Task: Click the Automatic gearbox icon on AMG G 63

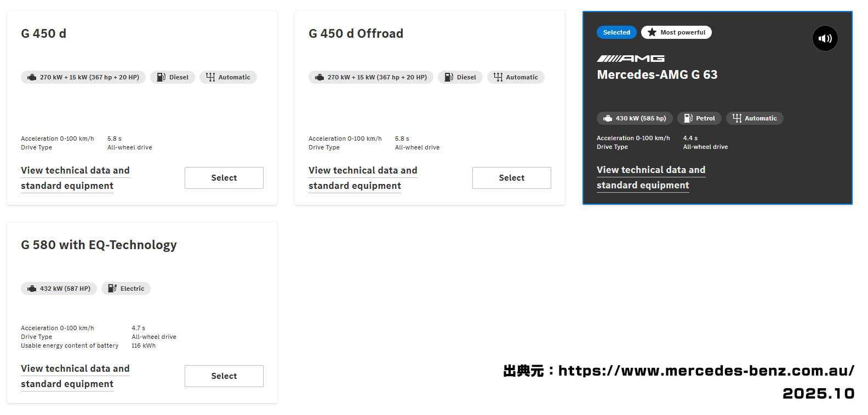Action: [x=736, y=118]
